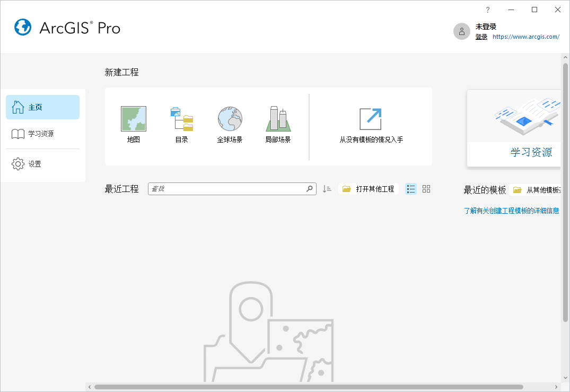
Task: Open help via the question mark icon
Action: [x=487, y=10]
